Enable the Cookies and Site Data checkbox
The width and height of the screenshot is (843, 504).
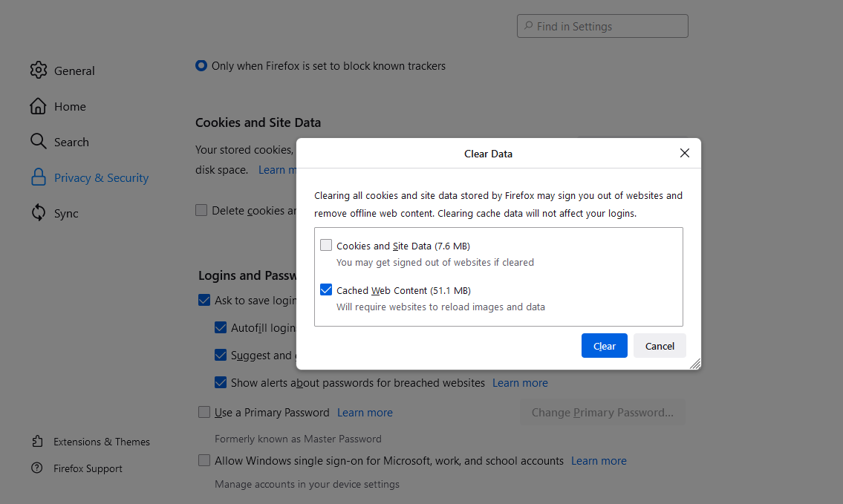click(325, 245)
